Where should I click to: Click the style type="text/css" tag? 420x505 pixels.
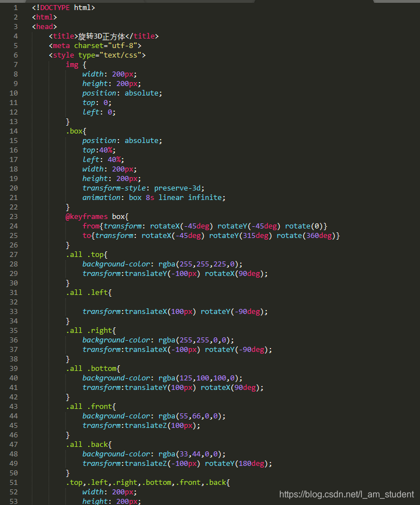(97, 55)
